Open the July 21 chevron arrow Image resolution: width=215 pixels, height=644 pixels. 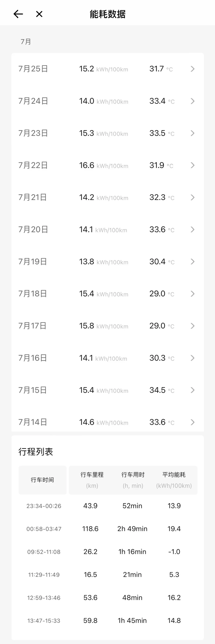point(193,197)
